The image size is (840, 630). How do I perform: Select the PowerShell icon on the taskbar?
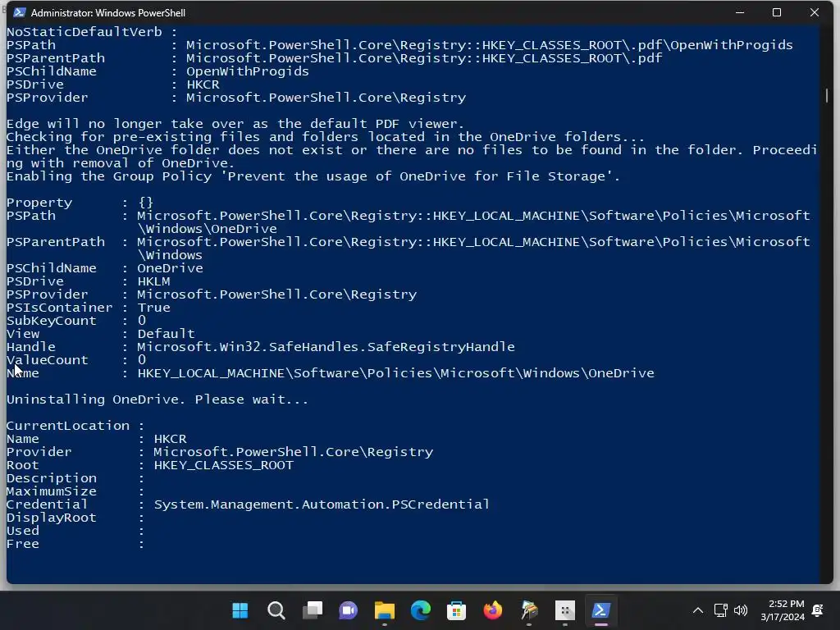(x=600, y=610)
